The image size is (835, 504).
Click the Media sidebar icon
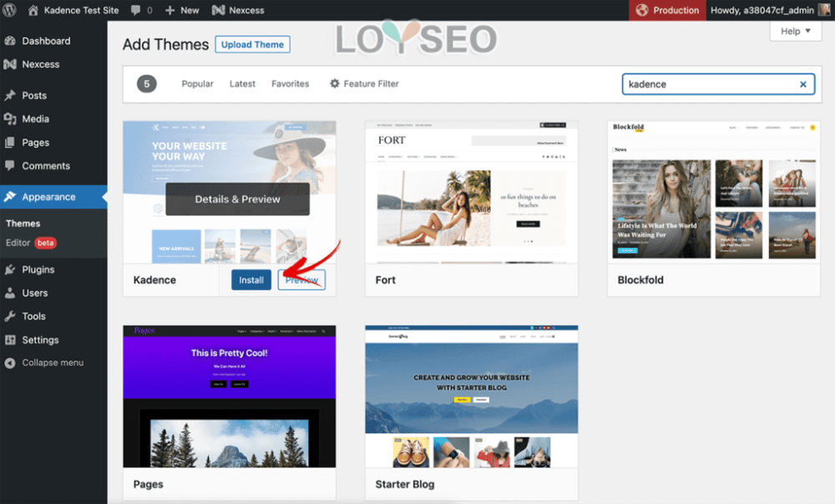click(10, 119)
